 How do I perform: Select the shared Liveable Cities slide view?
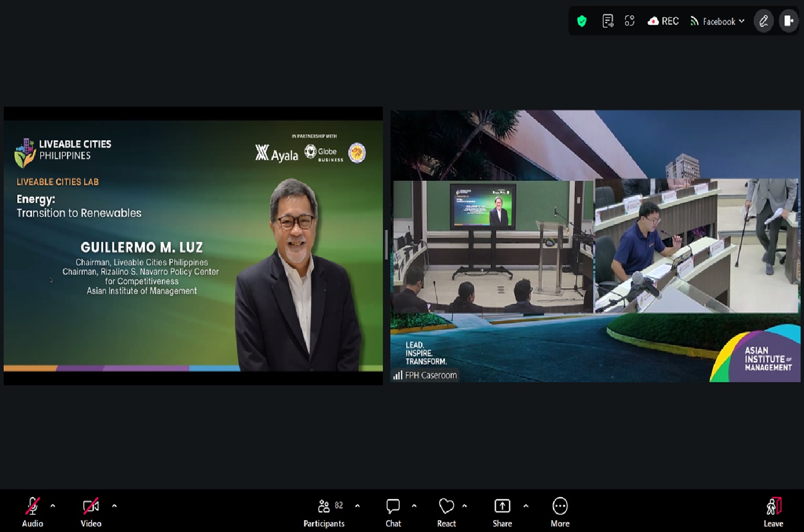coord(193,246)
